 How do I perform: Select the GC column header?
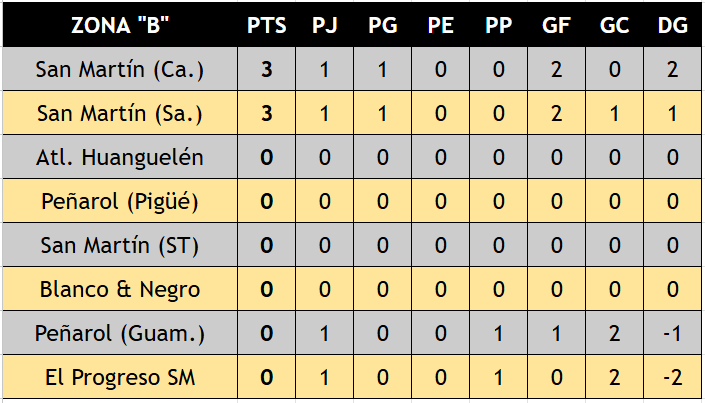click(x=614, y=26)
